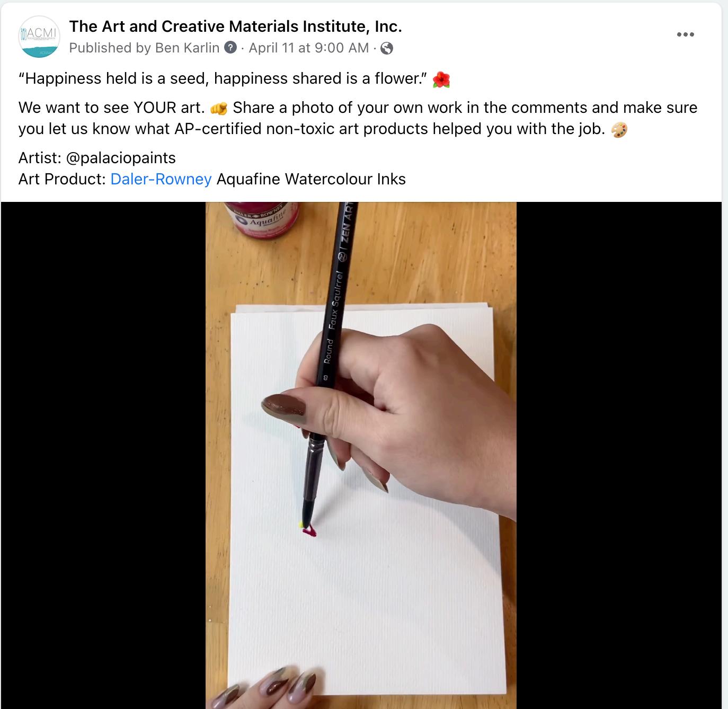Screen dimensions: 728x709
Task: Click the black bar left of the video
Action: click(x=103, y=455)
